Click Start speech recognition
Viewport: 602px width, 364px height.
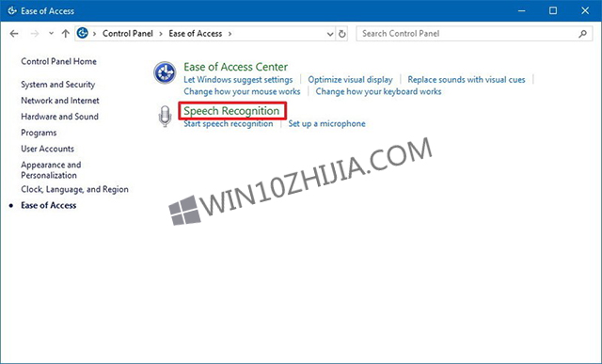pos(229,124)
